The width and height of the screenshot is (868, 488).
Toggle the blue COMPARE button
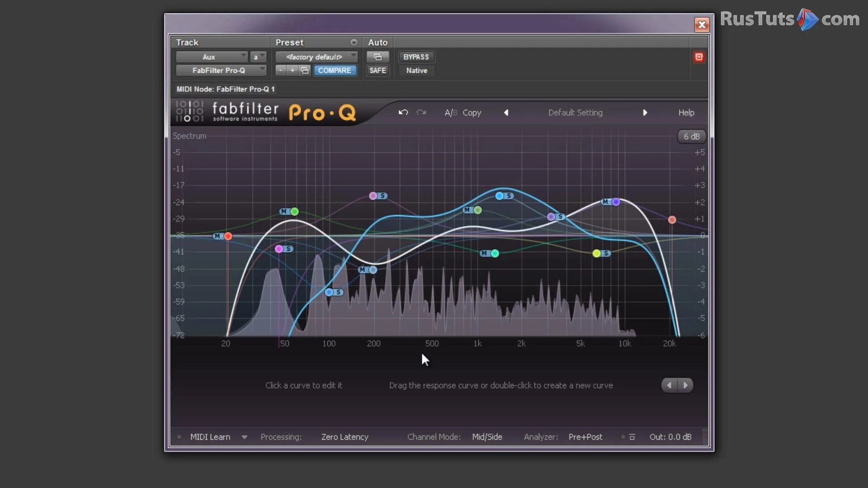tap(335, 70)
